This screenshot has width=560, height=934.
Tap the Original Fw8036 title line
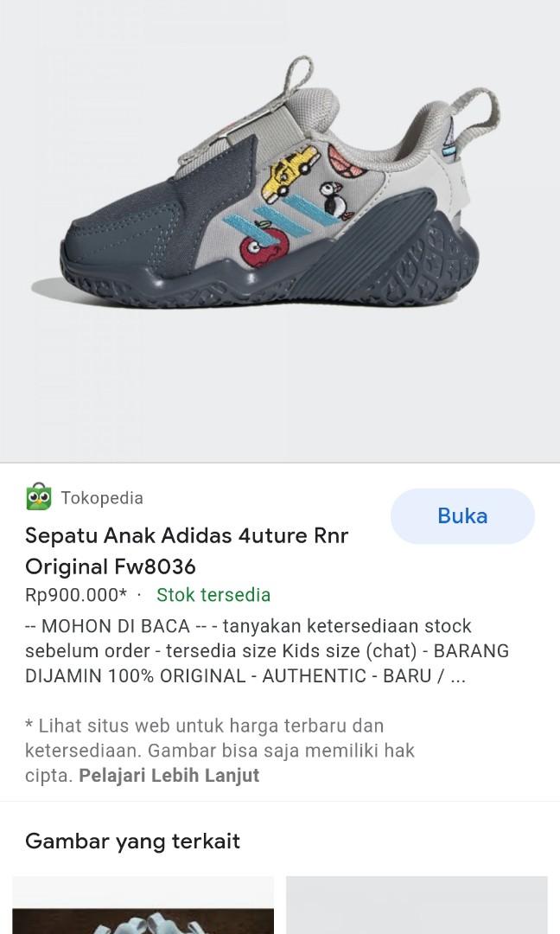click(x=110, y=567)
